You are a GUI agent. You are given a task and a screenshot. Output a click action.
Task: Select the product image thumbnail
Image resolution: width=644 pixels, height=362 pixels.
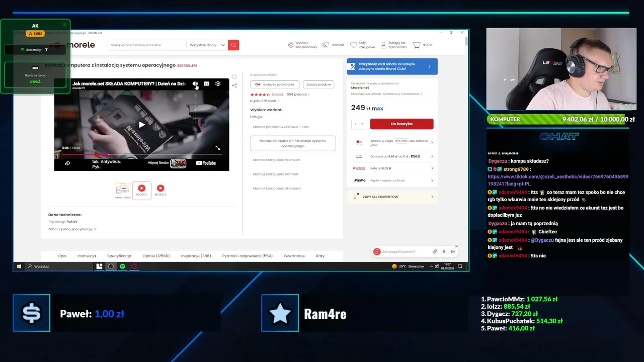coord(123,190)
